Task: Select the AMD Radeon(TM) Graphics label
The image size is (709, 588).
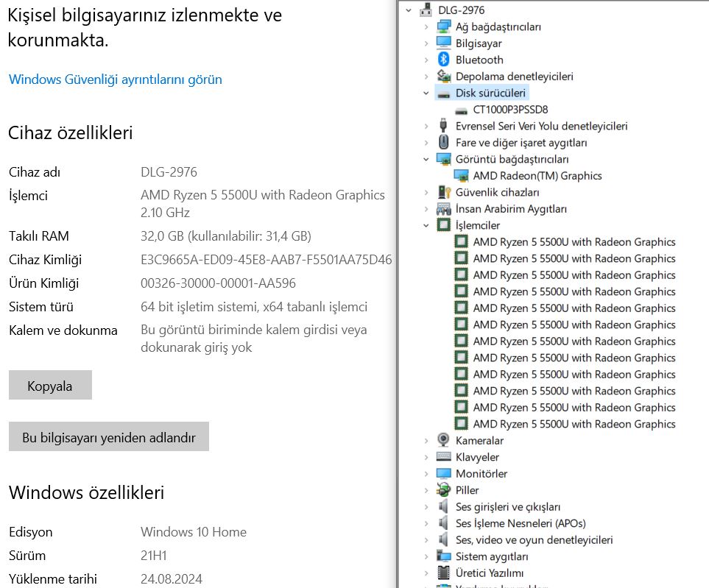Action: click(x=537, y=176)
